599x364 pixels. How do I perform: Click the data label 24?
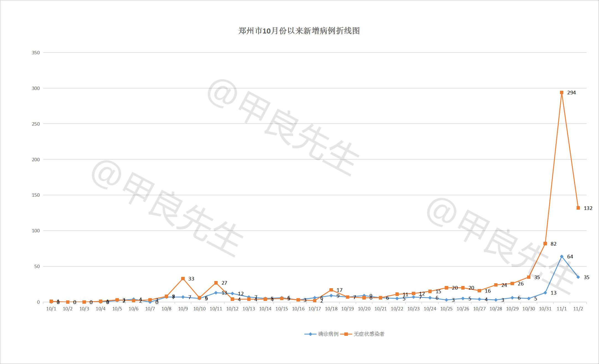(x=504, y=285)
